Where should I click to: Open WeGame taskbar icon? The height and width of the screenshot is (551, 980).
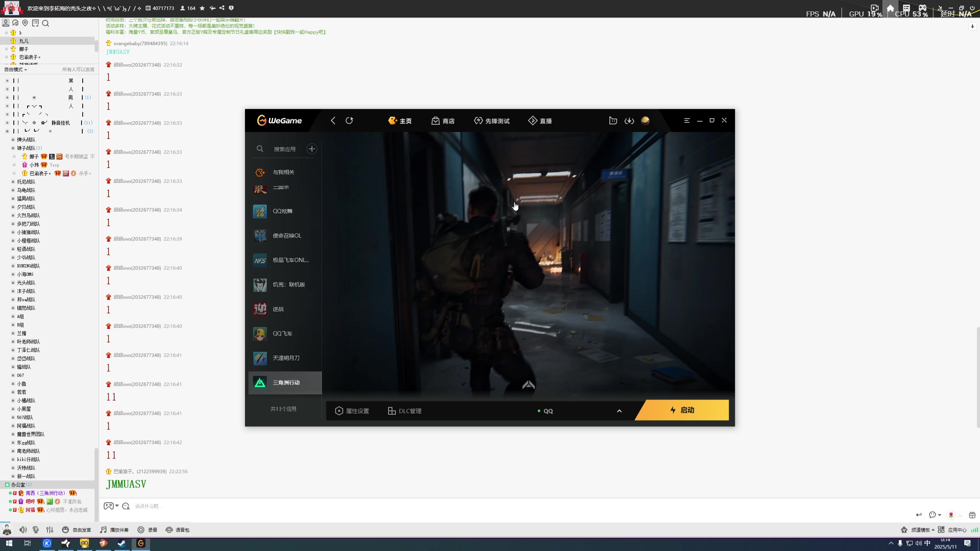point(141,543)
